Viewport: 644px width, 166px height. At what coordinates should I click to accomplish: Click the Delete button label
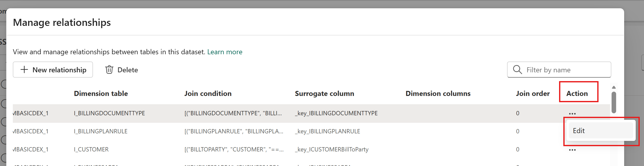[128, 70]
